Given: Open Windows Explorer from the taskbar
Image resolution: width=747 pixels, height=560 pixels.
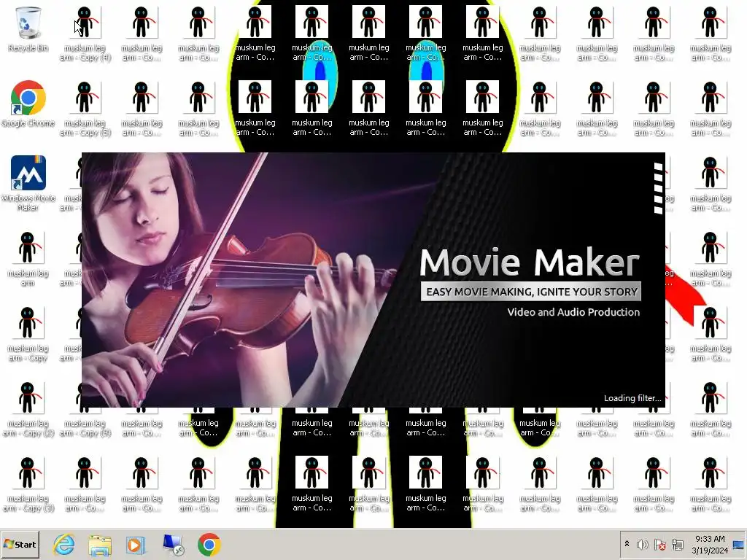Looking at the screenshot, I should coord(99,544).
